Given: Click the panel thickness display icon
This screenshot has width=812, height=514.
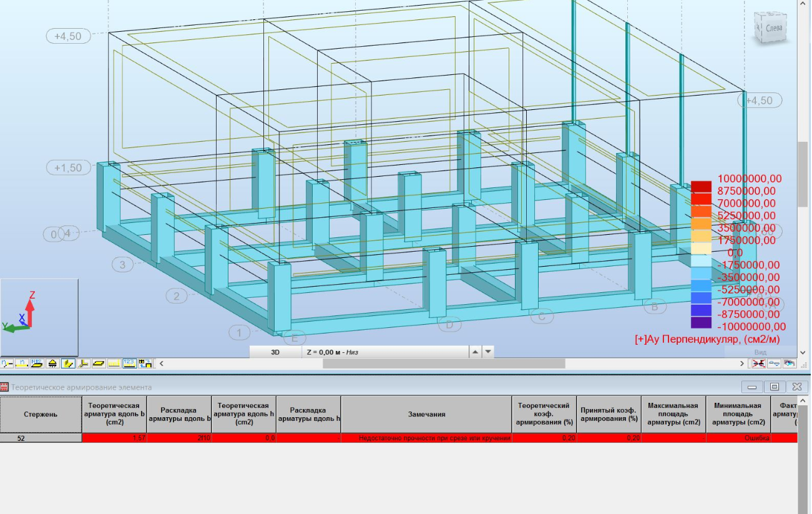Looking at the screenshot, I should (x=99, y=363).
